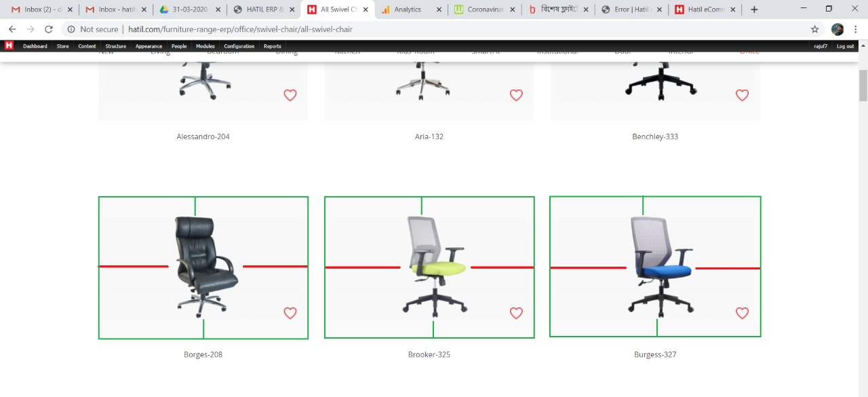The width and height of the screenshot is (868, 397).
Task: Add Burgess-327 chair to wishlist heart
Action: (742, 313)
